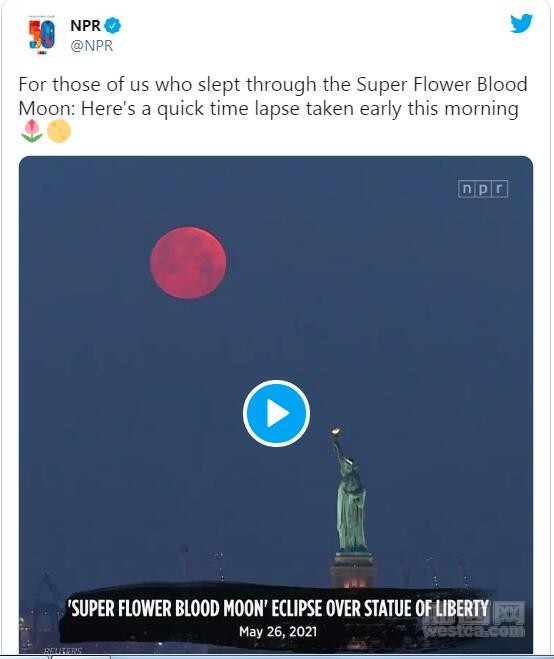The width and height of the screenshot is (554, 659).
Task: Click the 'Eclipse Over Statue of Liberty' headline banner
Action: (278, 609)
